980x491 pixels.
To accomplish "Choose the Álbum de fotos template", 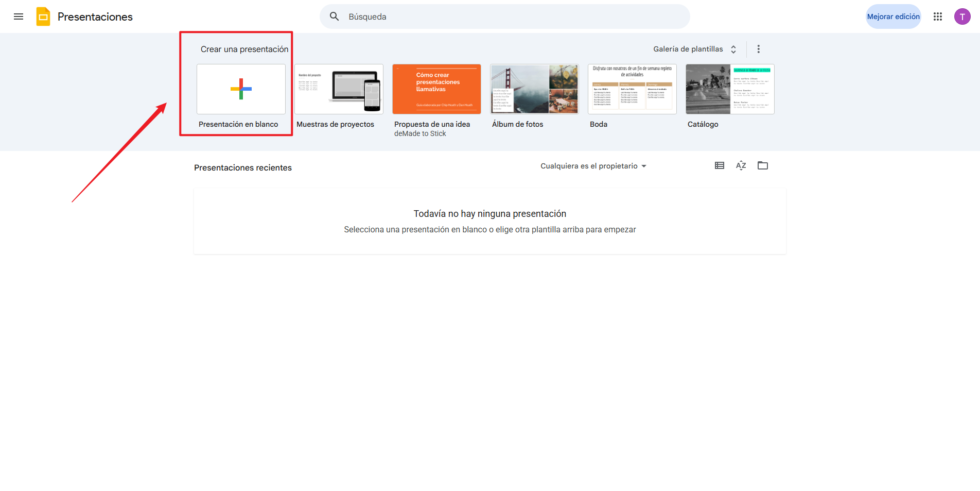I will pos(534,89).
